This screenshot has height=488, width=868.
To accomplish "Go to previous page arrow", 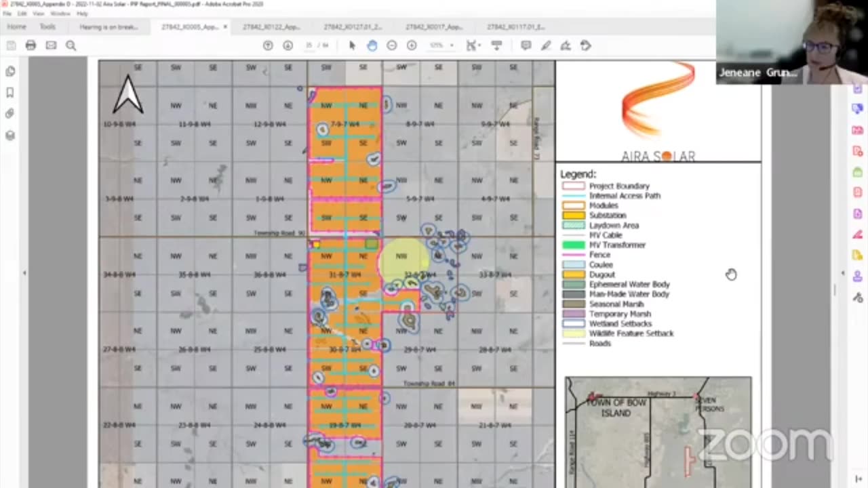I will pos(268,45).
